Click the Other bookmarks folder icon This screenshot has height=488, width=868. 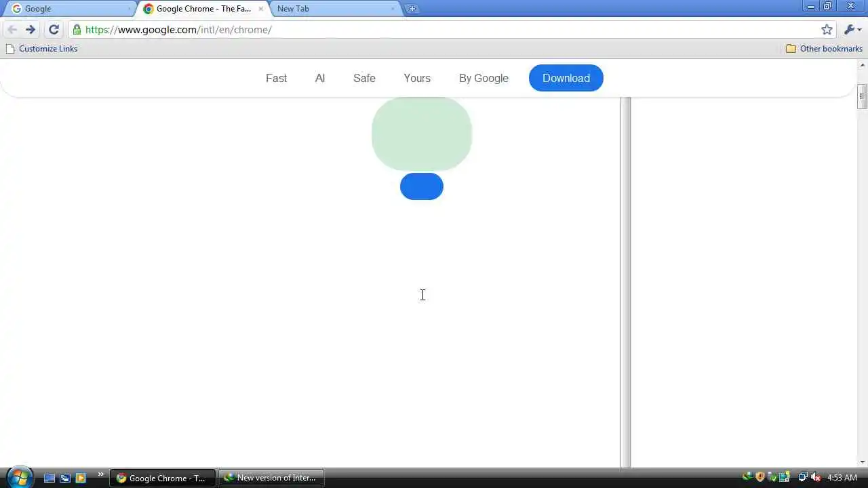(791, 49)
